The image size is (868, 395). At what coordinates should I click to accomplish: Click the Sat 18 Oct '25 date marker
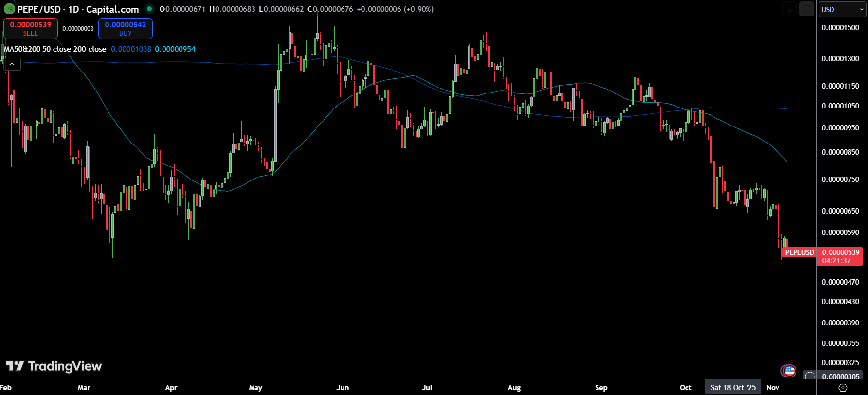pos(733,388)
